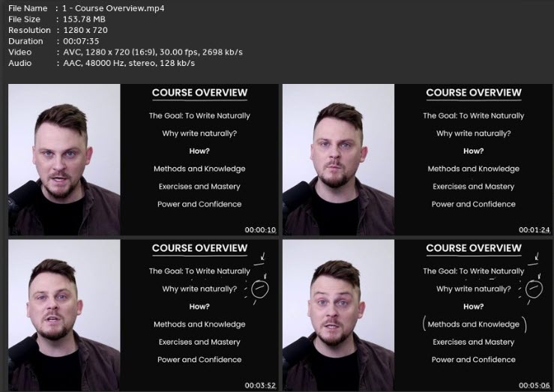
Task: Click the 00:05:06 timestamp label
Action: coord(535,385)
